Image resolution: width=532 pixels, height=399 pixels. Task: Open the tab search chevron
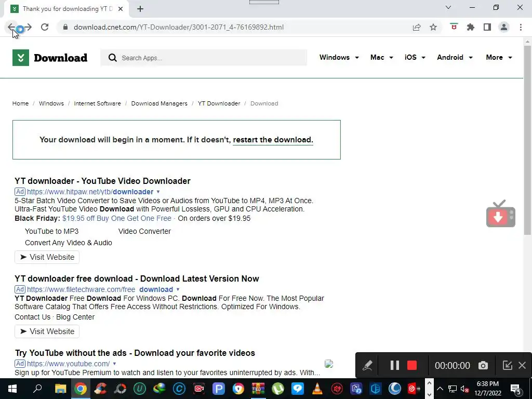coord(448,7)
